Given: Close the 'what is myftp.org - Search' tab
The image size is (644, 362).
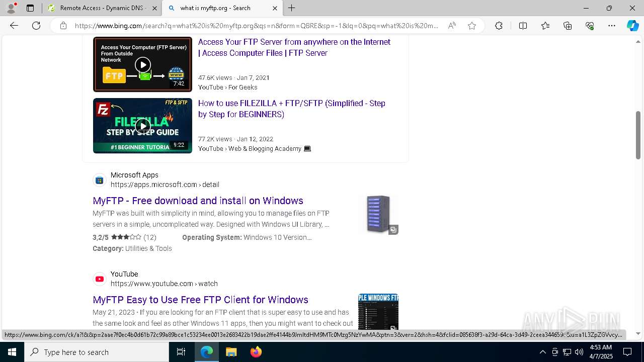Looking at the screenshot, I should click(275, 8).
